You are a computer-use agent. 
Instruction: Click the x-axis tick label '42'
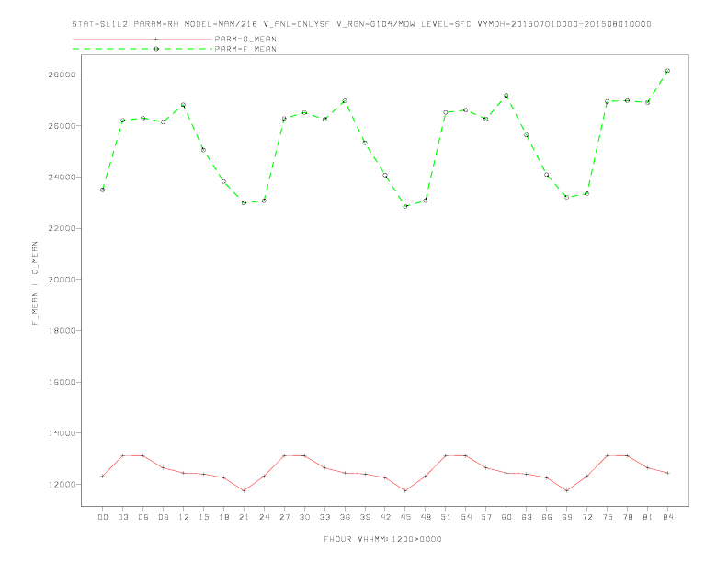pos(385,517)
